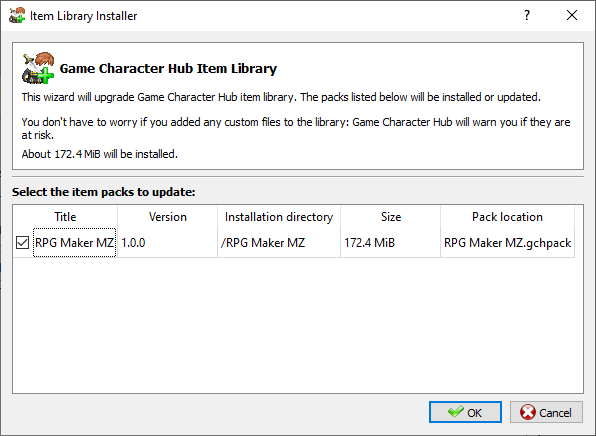The image size is (596, 436).
Task: Click the Pack location column header
Action: [507, 217]
